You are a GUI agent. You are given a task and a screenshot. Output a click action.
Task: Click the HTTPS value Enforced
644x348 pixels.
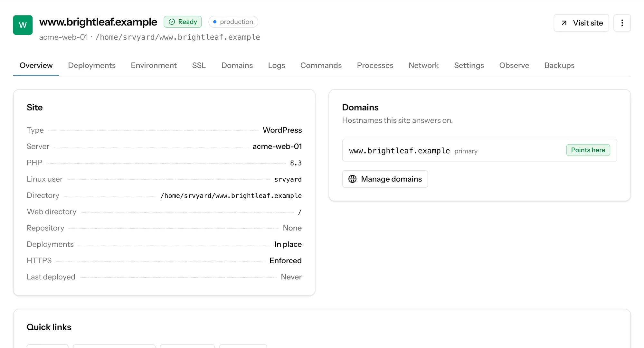coord(285,260)
